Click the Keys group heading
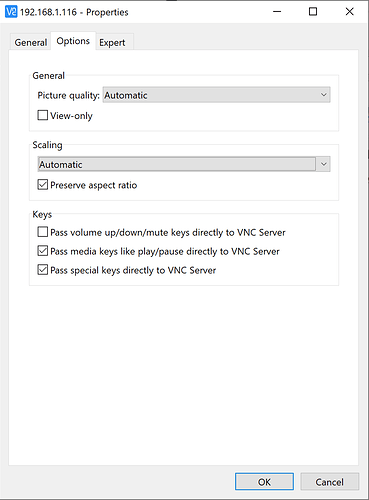369x500 pixels. [42, 214]
